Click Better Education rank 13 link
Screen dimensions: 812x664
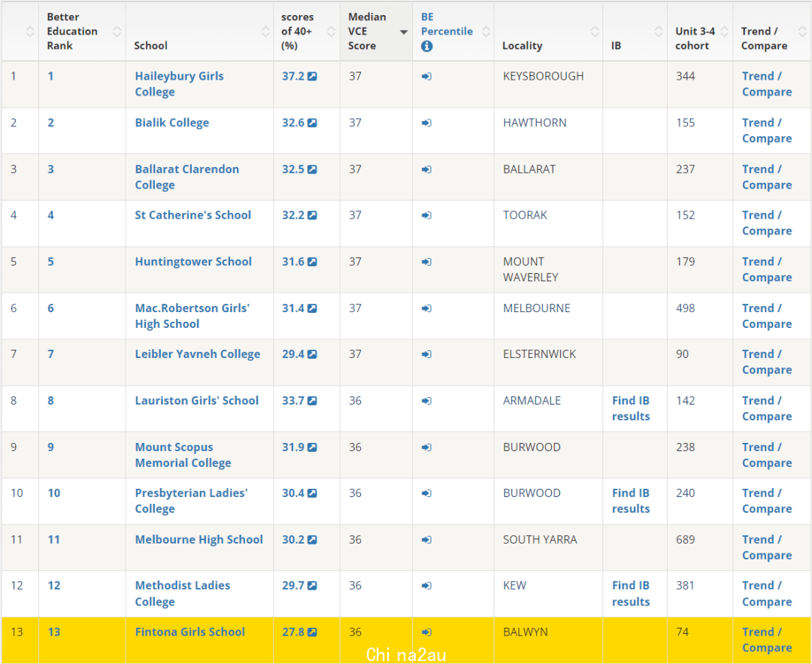[x=54, y=632]
